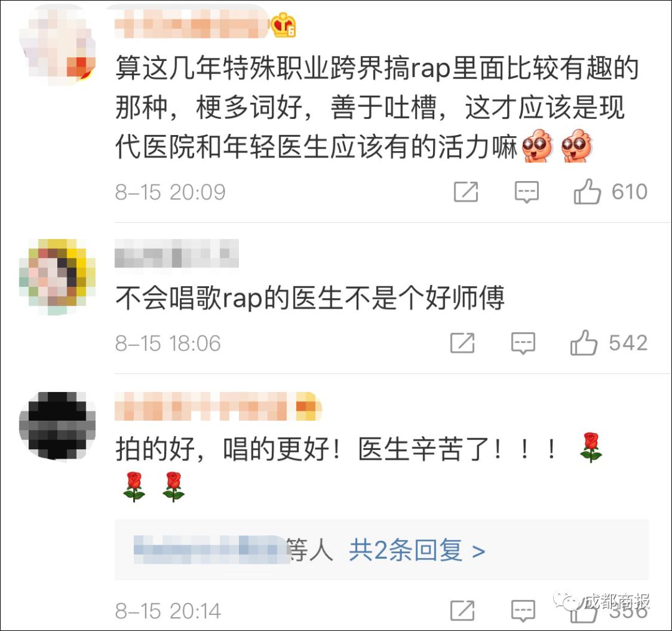Viewport: 672px width, 631px height.
Task: Open the blurred replier name before 等人
Action: click(x=210, y=550)
